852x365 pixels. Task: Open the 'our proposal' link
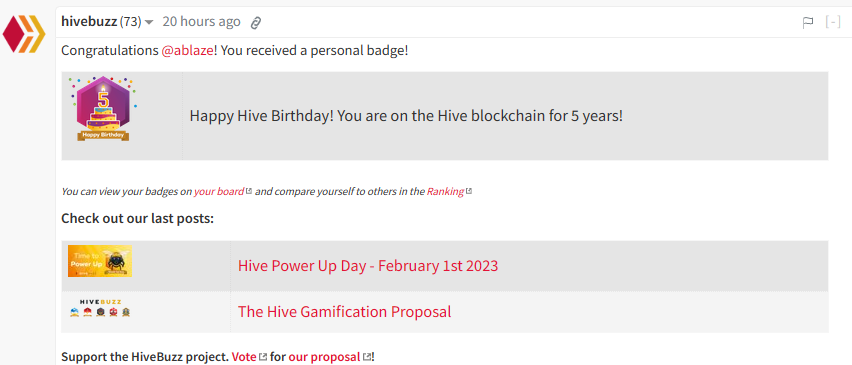[324, 357]
